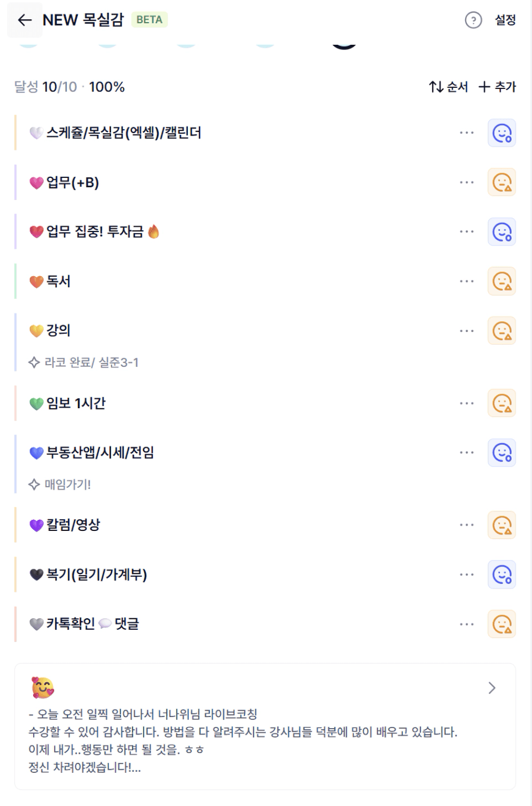The width and height of the screenshot is (532, 806).
Task: Open the help question mark icon
Action: tap(473, 20)
